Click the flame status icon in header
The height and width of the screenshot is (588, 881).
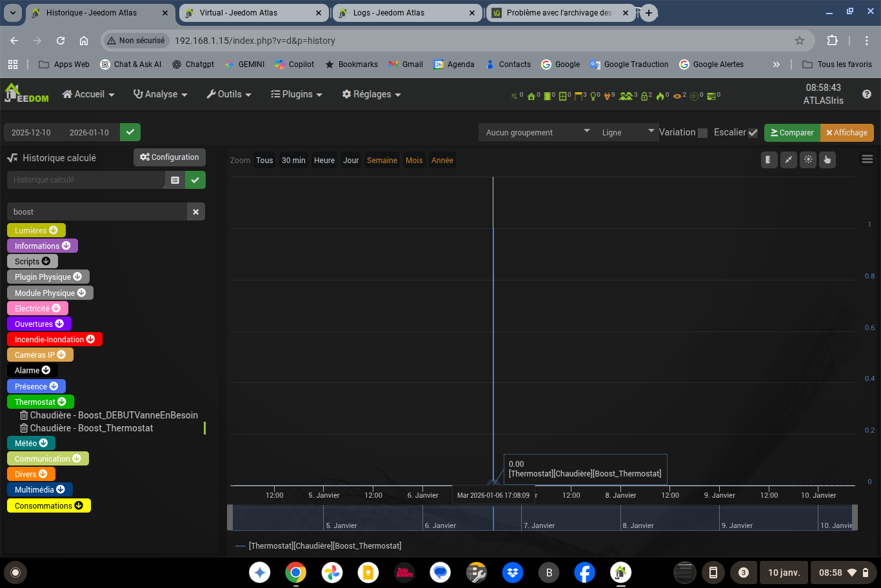[660, 96]
